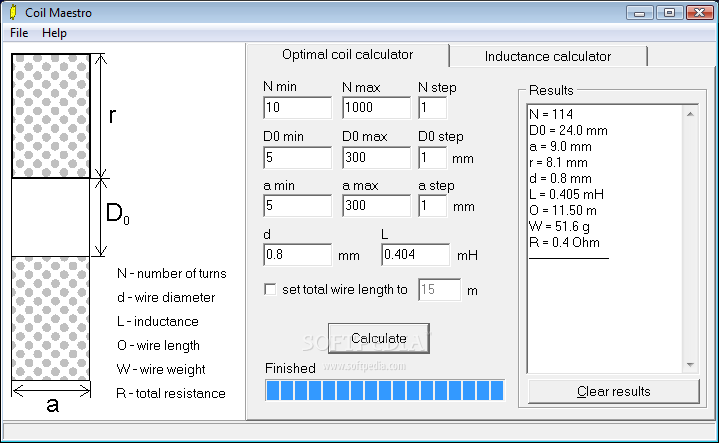Click the 'D0 = 24.0 mm' result line
Image resolution: width=719 pixels, height=443 pixels.
click(x=568, y=131)
